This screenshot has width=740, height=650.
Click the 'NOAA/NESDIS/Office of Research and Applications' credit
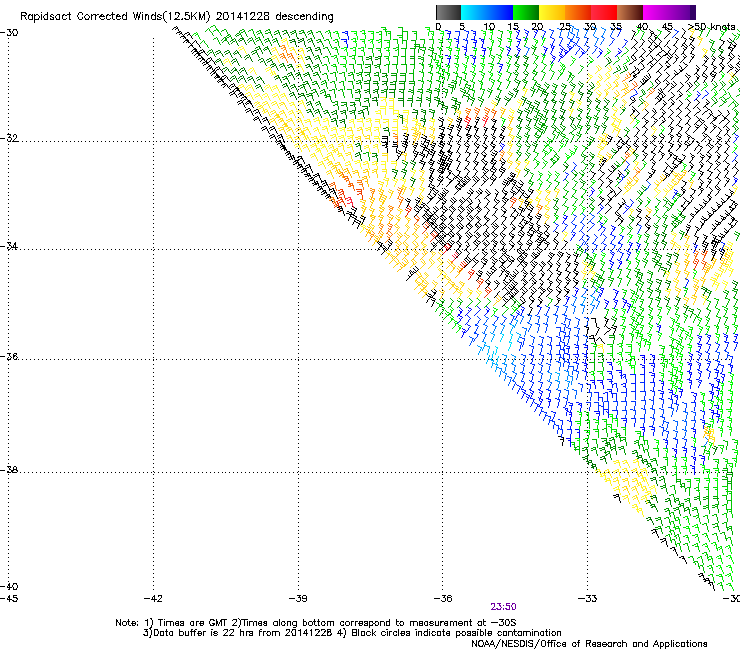point(589,644)
